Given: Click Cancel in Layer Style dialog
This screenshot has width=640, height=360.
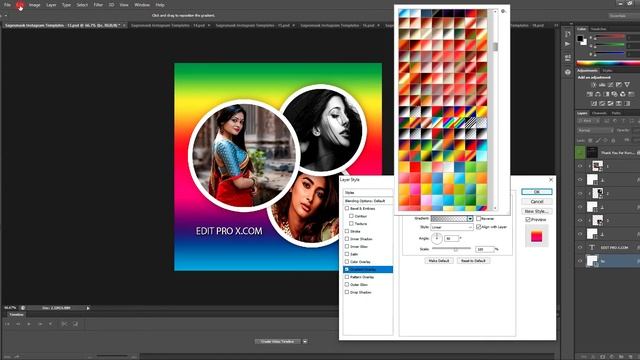Looking at the screenshot, I should 537,202.
